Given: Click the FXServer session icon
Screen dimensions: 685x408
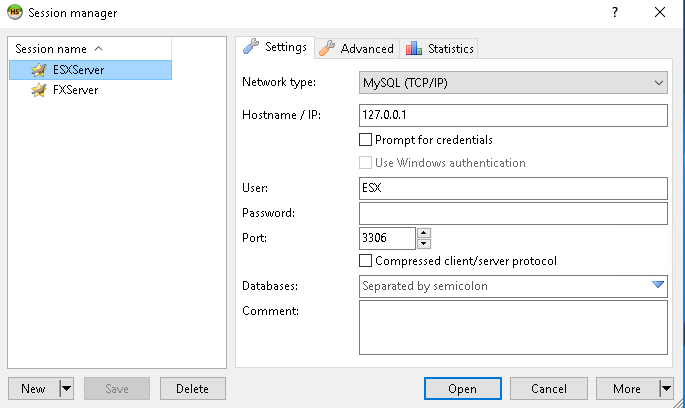Looking at the screenshot, I should click(39, 90).
